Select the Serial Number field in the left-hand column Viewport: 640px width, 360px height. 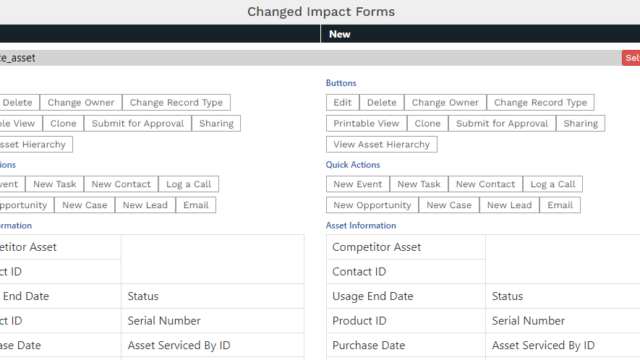(213, 320)
